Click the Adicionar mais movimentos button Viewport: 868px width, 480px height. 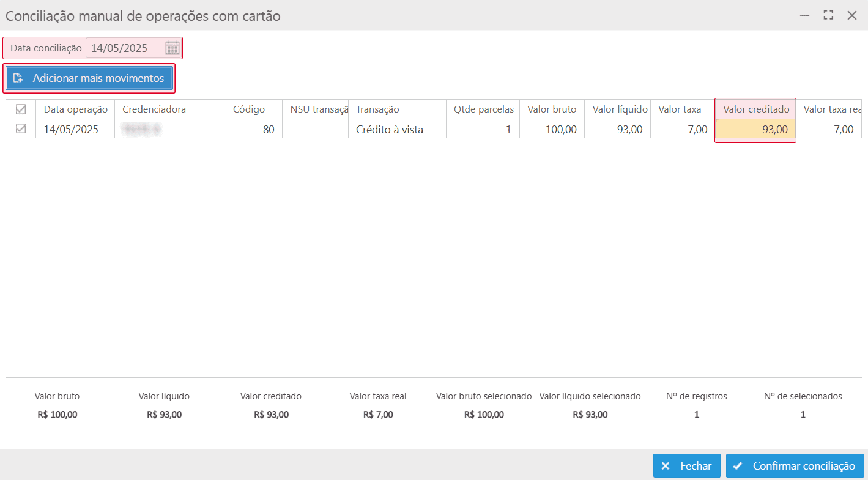tap(89, 78)
